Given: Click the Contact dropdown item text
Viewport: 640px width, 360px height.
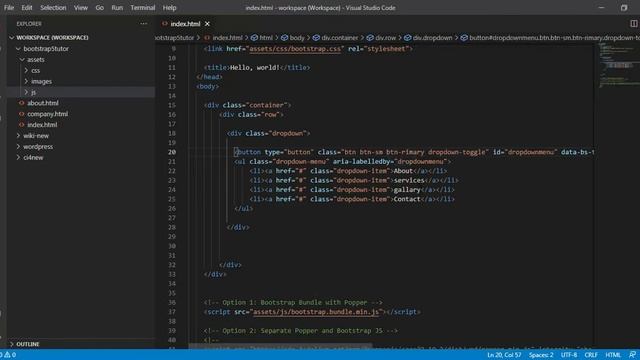Looking at the screenshot, I should [407, 199].
